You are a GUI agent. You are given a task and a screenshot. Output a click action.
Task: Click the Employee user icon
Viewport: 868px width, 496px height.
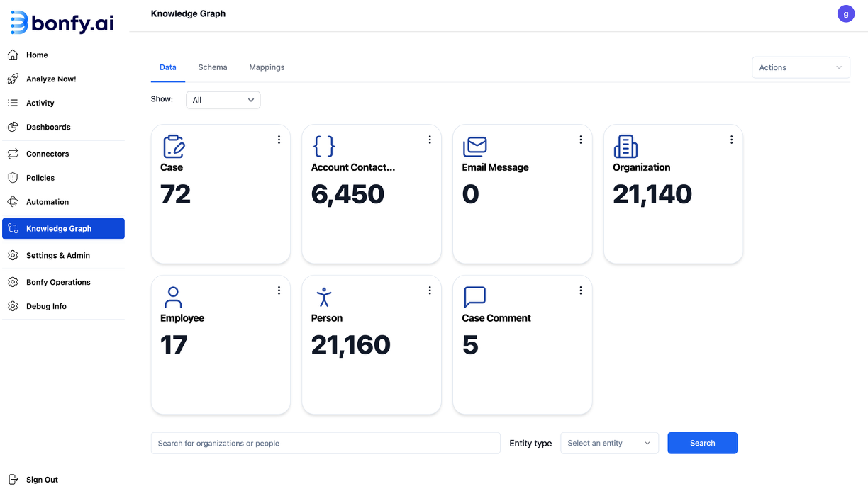click(173, 297)
